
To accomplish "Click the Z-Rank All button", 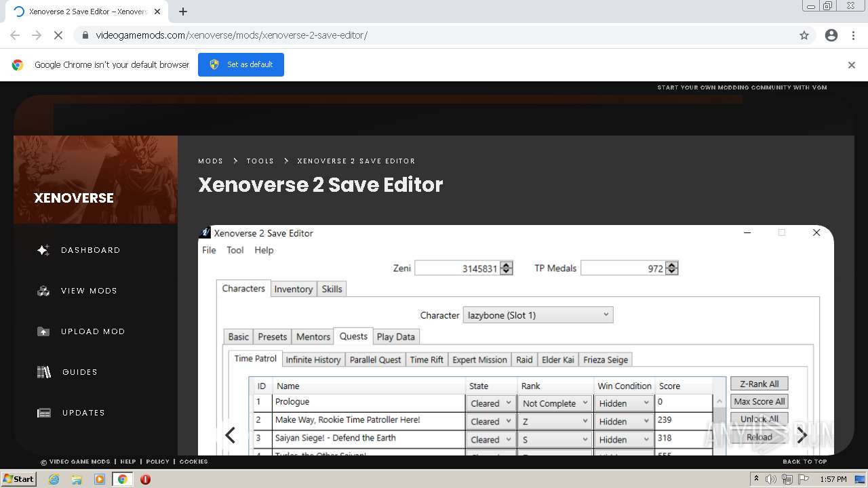I will pyautogui.click(x=759, y=384).
